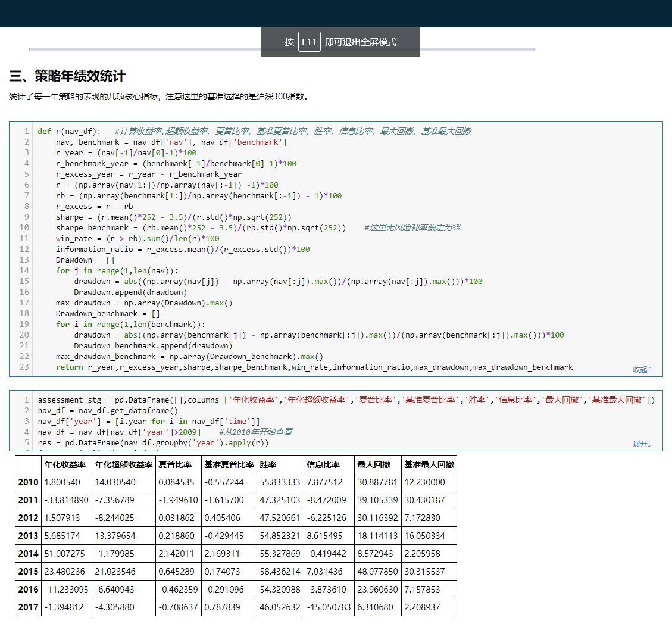The image size is (672, 633).
Task: Click line 9 sharpe calculation code
Action: coord(174,217)
